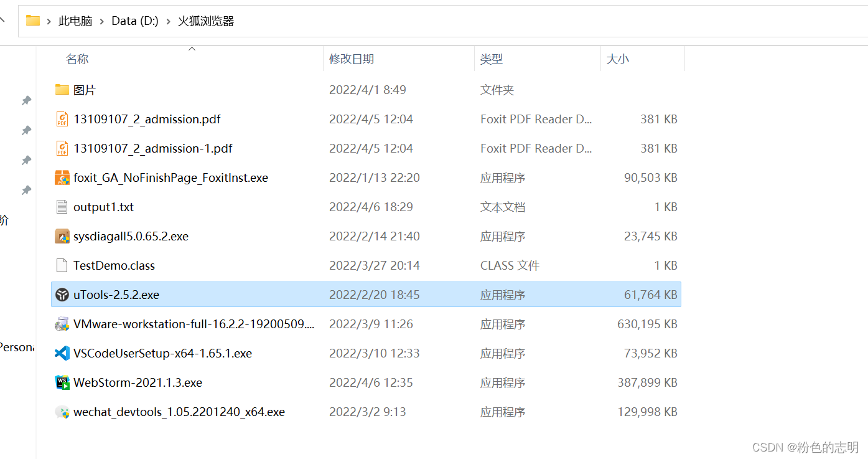
Task: Click the second quick access pin icon
Action: pyautogui.click(x=26, y=130)
